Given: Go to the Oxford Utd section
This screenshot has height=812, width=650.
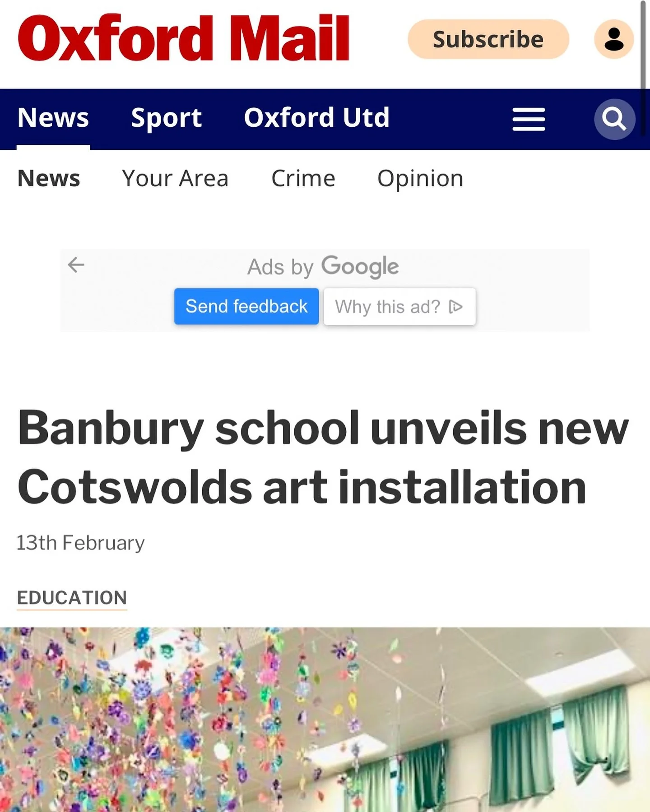Looking at the screenshot, I should tap(316, 118).
